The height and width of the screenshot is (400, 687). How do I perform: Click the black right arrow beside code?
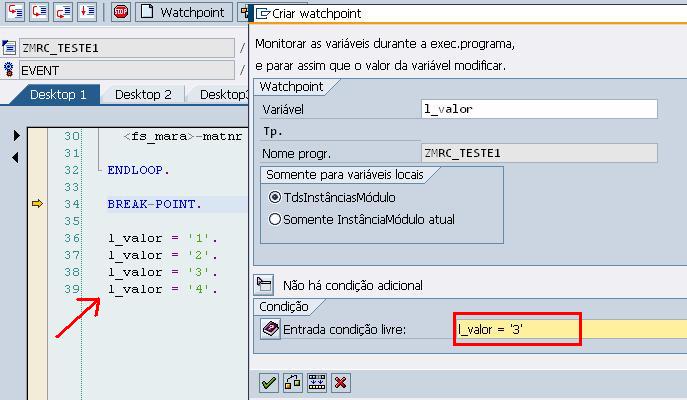[16, 135]
